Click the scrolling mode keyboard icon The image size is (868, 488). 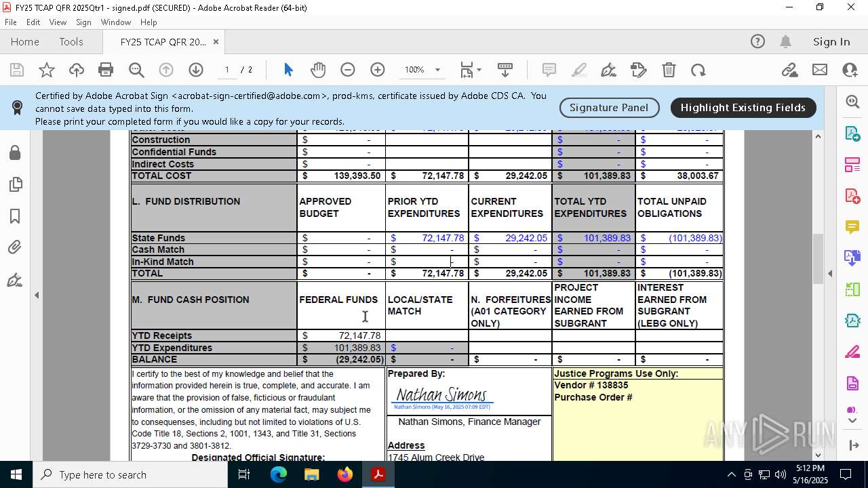[505, 70]
